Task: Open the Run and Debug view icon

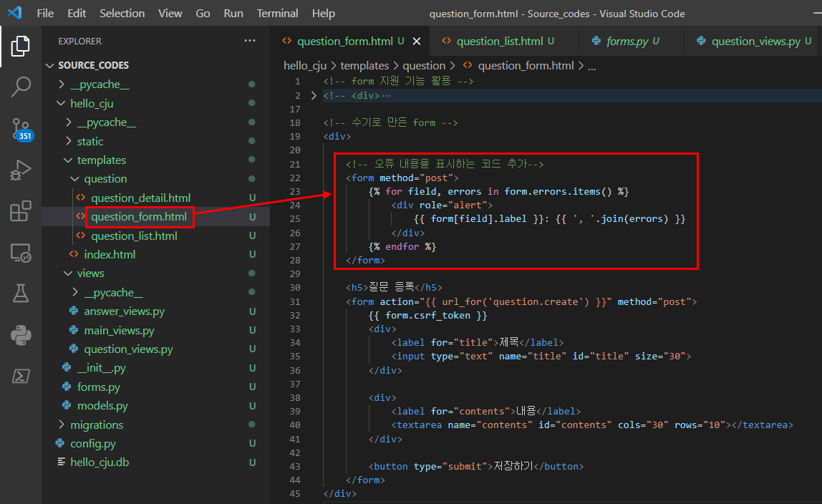Action: [21, 170]
